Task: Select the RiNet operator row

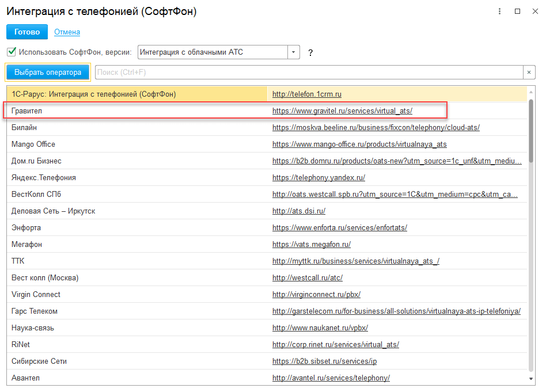Action: click(x=267, y=345)
